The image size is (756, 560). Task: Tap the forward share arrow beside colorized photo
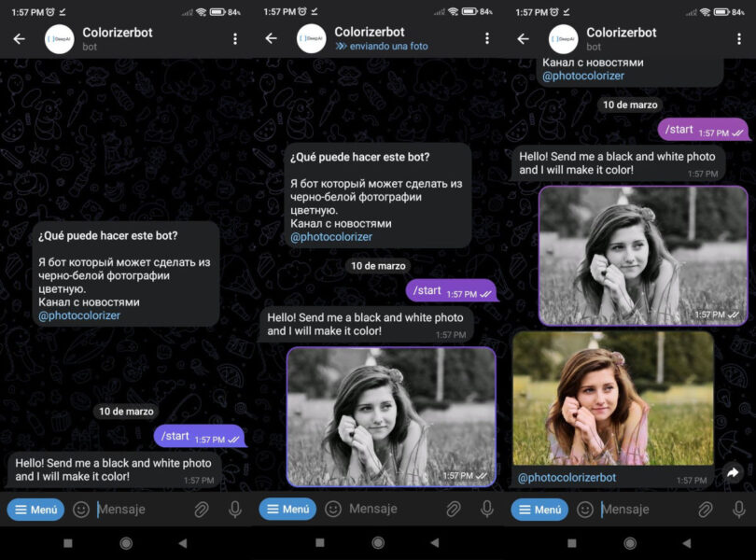(x=733, y=472)
